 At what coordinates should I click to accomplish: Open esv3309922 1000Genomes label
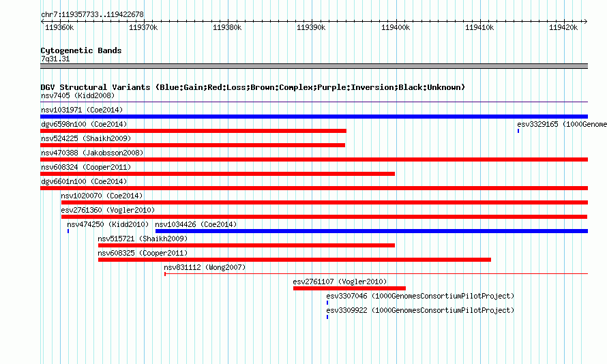[x=420, y=310]
